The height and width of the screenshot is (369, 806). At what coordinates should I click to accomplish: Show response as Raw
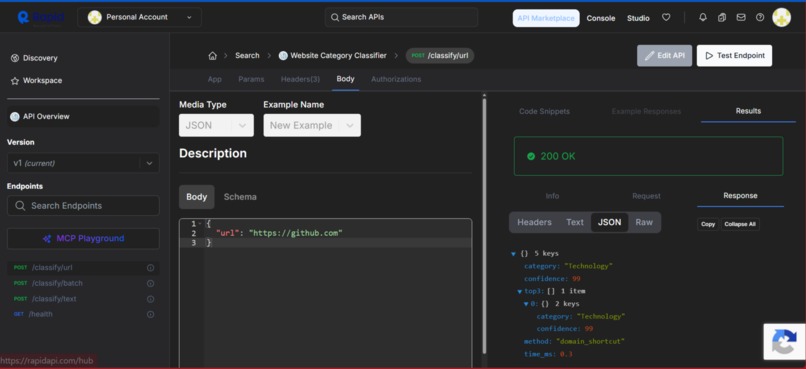tap(644, 222)
